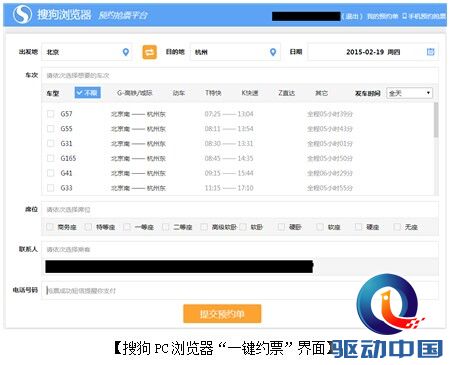Image resolution: width=450 pixels, height=365 pixels.
Task: Open the 我的预约单 link
Action: coord(382,16)
